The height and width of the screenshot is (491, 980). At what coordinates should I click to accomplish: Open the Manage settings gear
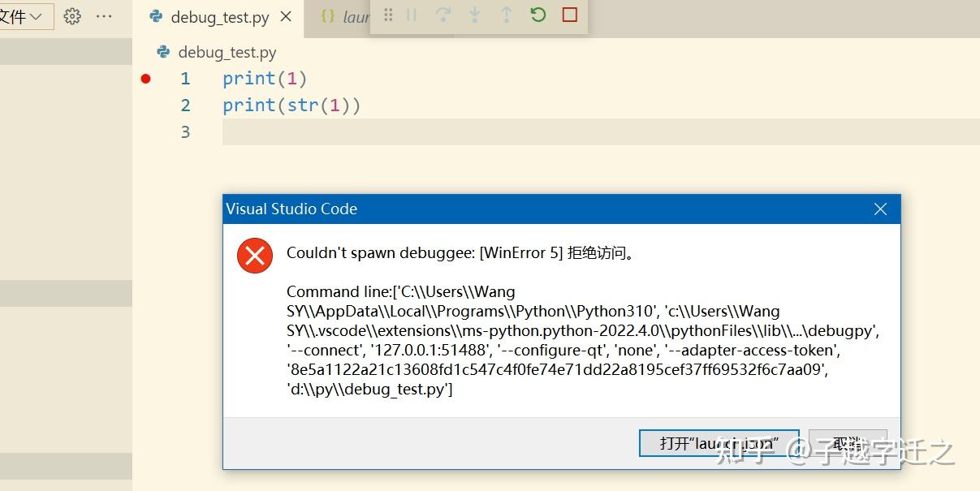coord(71,15)
